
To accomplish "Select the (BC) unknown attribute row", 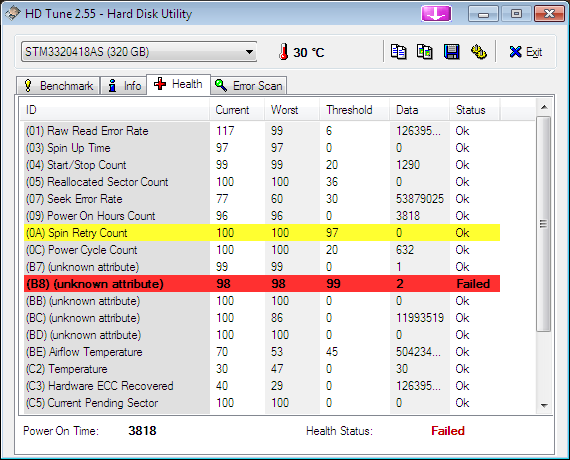I will pos(262,318).
